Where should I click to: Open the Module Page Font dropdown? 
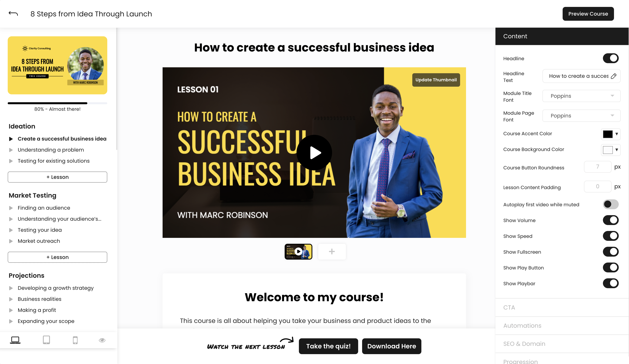(581, 116)
